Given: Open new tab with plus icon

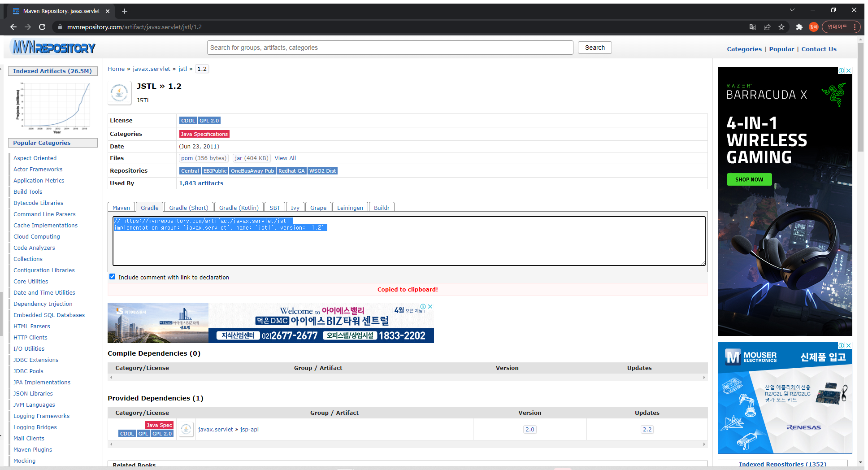Looking at the screenshot, I should click(x=125, y=11).
